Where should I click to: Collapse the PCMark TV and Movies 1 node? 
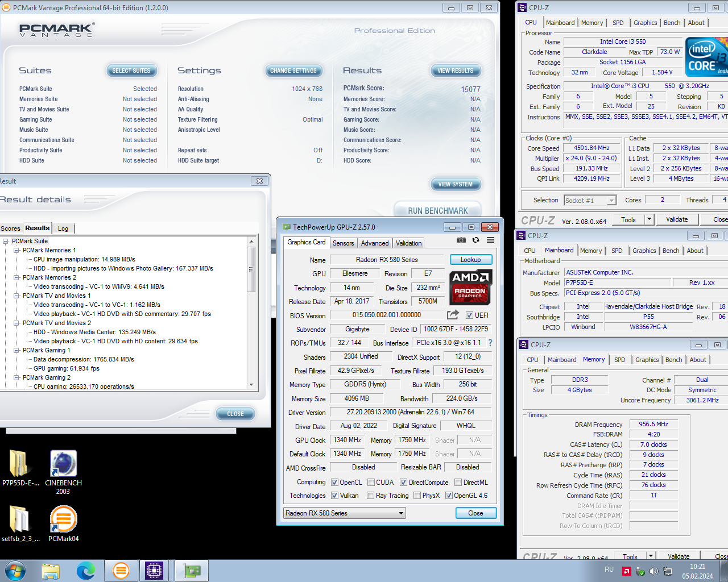pyautogui.click(x=16, y=296)
